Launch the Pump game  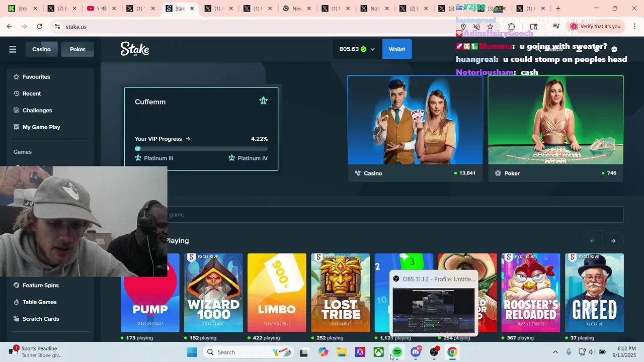pyautogui.click(x=150, y=304)
